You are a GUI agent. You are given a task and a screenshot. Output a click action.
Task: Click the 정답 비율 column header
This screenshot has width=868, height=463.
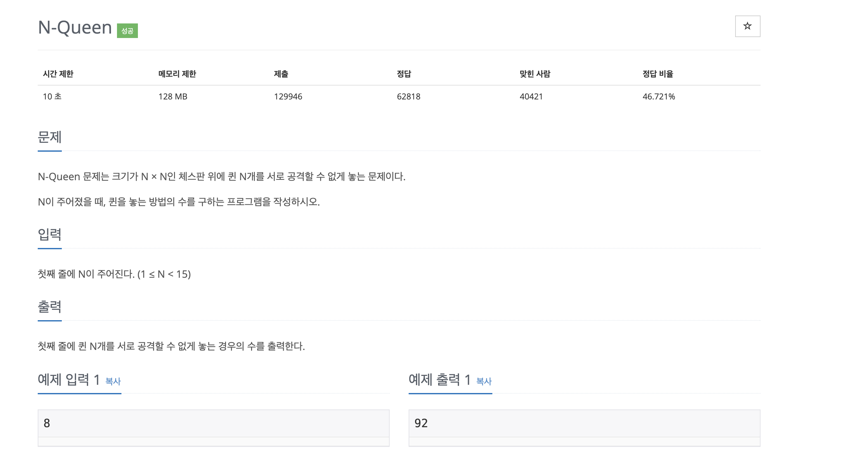pyautogui.click(x=657, y=74)
